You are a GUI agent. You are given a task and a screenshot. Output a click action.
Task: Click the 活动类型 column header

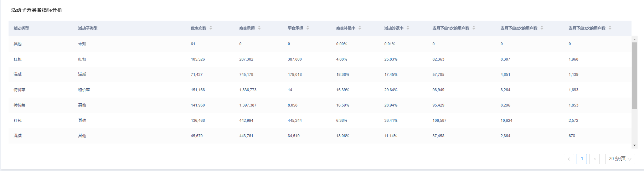pos(21,28)
